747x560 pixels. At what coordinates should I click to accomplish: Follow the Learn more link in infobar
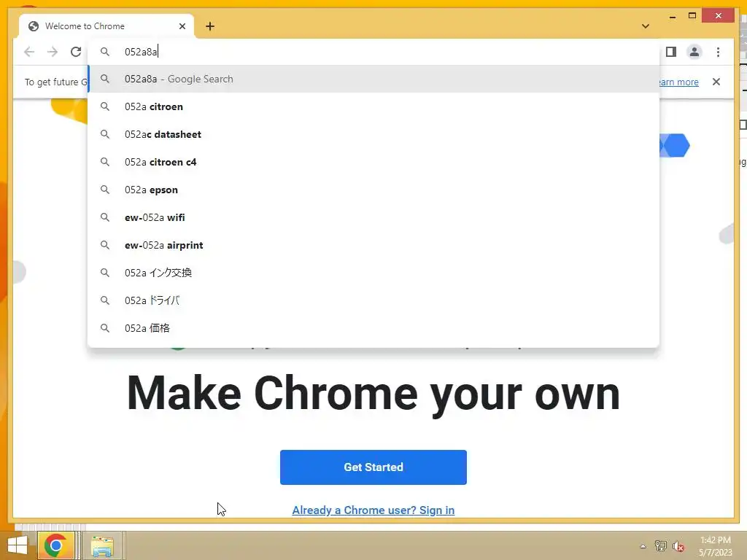coord(679,82)
